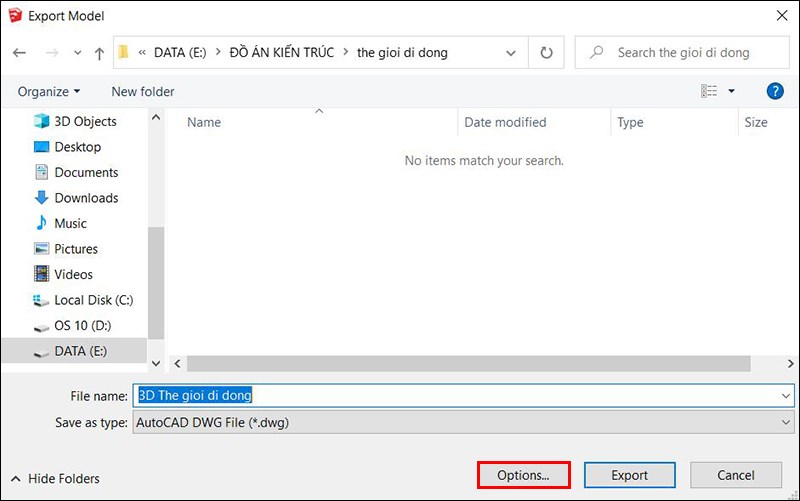
Task: Open the Downloads folder in sidebar
Action: [86, 198]
